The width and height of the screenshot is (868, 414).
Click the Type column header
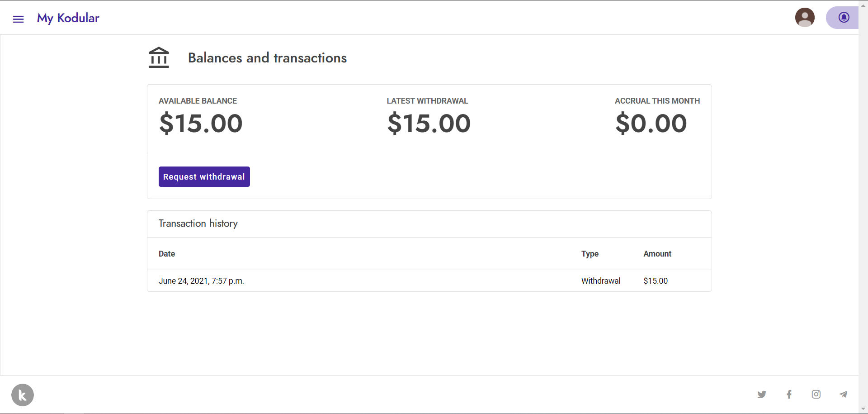590,254
